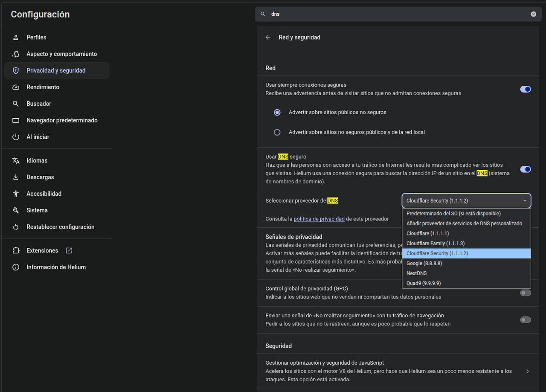This screenshot has height=392, width=546.
Task: Click the Rendimiento speedometer icon
Action: pos(16,87)
